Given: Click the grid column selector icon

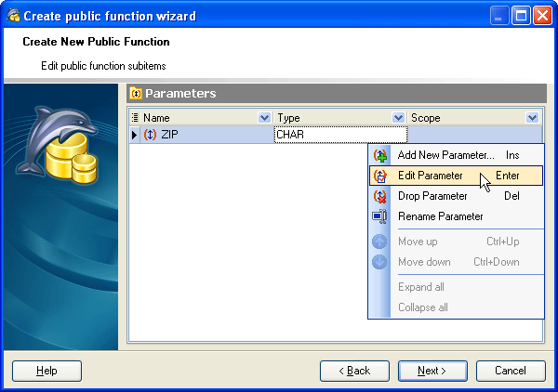Looking at the screenshot, I should pos(135,118).
